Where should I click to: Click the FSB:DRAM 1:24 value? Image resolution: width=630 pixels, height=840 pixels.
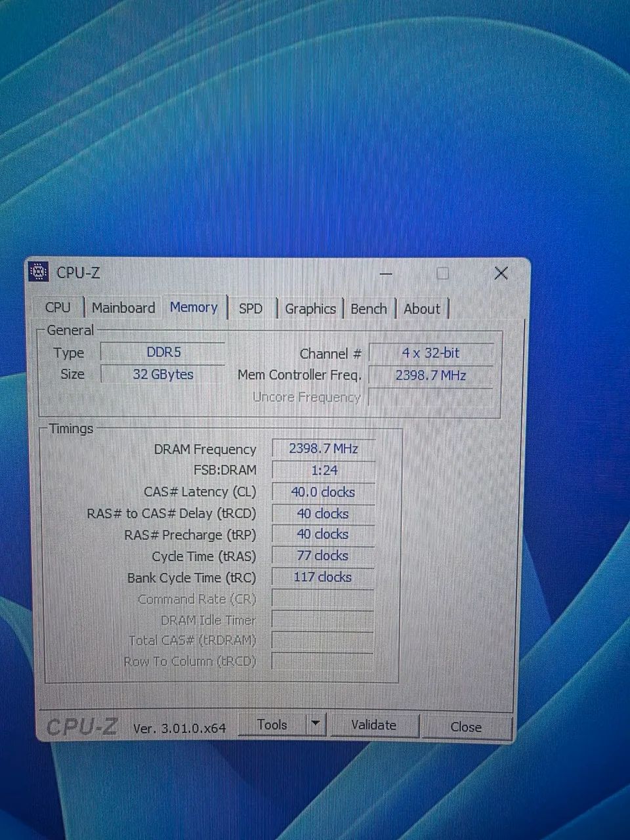(324, 471)
